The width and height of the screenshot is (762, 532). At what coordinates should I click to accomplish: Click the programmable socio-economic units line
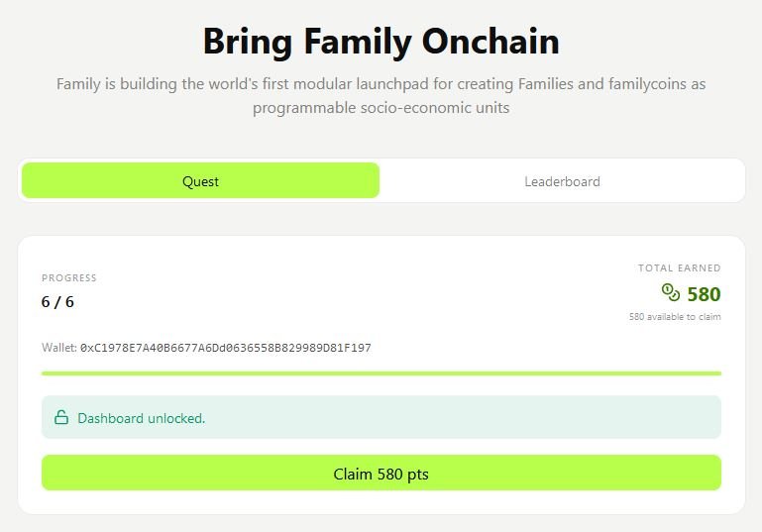(381, 108)
